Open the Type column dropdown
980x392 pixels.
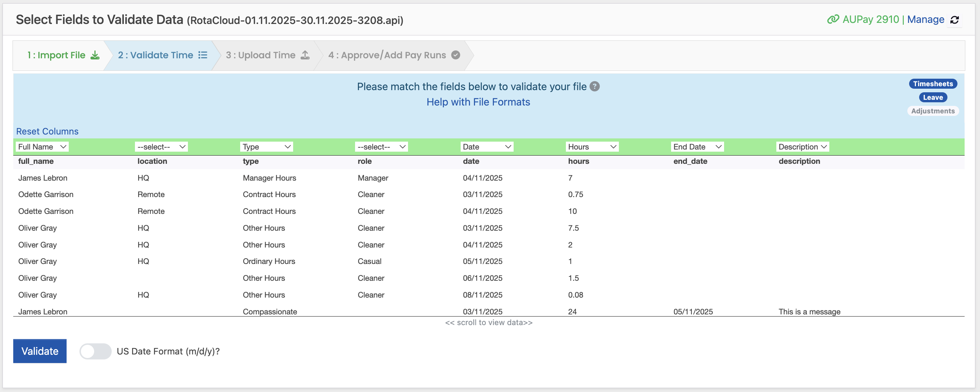tap(266, 146)
